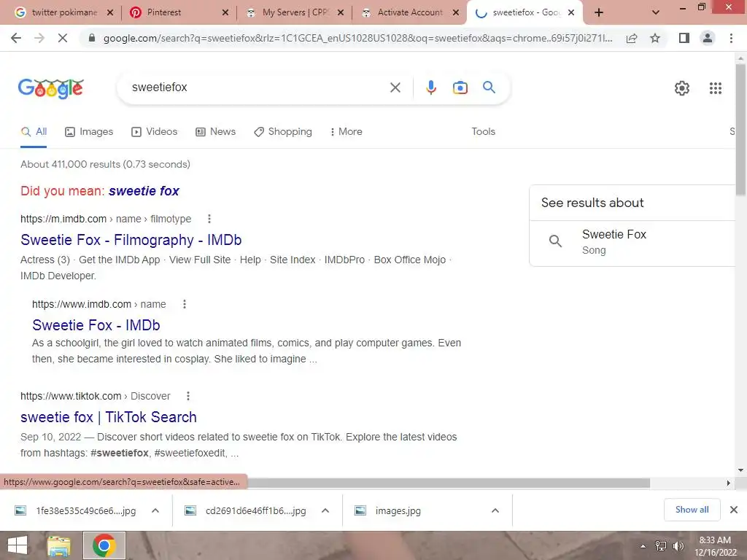Expand tab search dropdown arrow
The height and width of the screenshot is (560, 747).
click(656, 13)
